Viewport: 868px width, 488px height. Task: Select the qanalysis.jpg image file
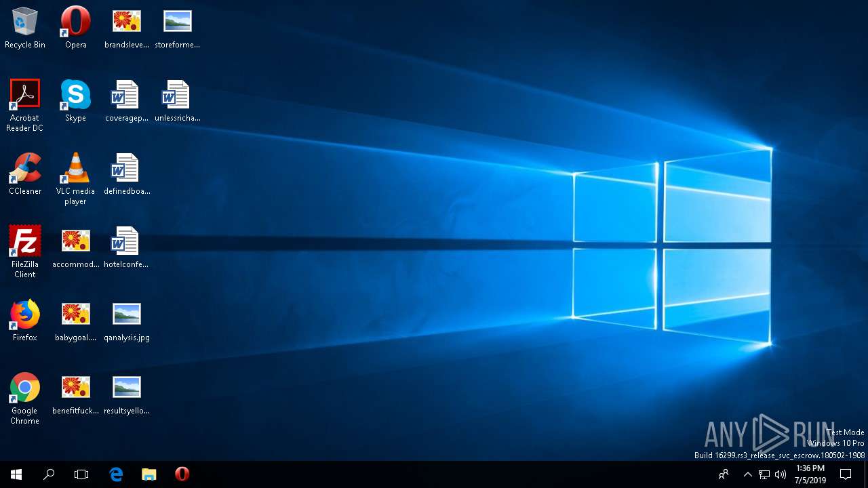[x=126, y=321]
